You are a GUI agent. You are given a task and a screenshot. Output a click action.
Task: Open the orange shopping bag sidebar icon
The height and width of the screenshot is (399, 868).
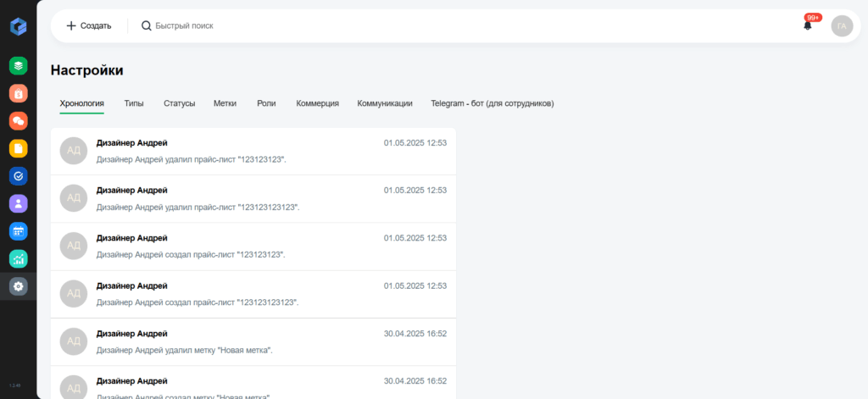(19, 93)
